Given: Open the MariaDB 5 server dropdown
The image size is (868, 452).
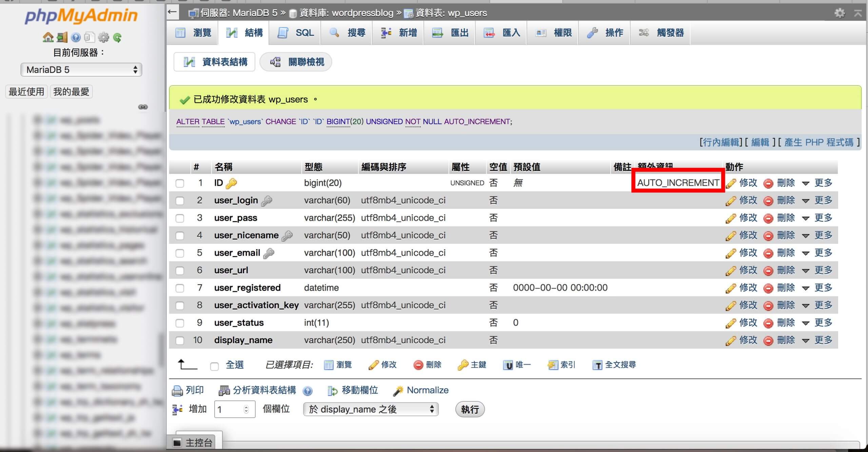Looking at the screenshot, I should (81, 70).
